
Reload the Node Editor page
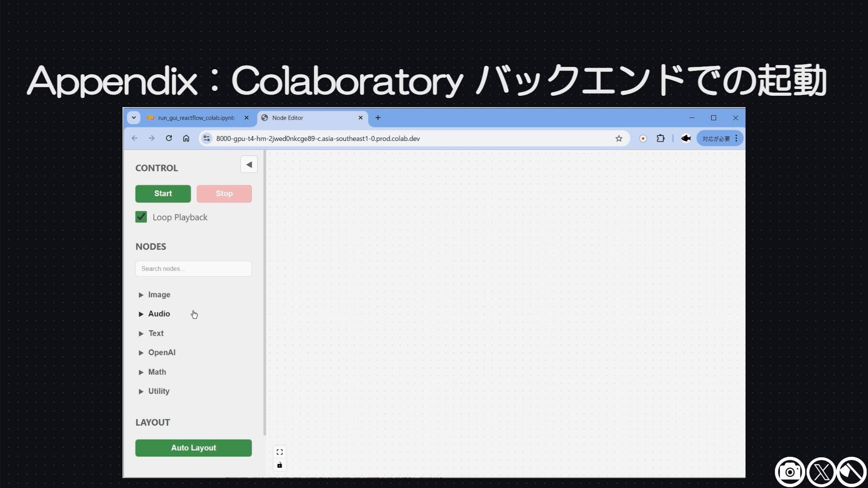tap(169, 138)
